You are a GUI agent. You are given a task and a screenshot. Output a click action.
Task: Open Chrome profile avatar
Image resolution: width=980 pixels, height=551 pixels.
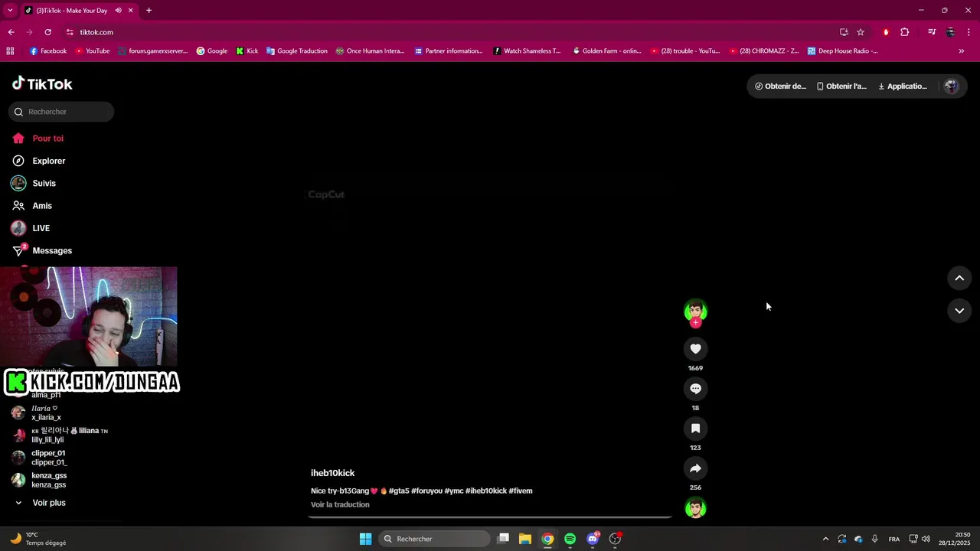(950, 32)
